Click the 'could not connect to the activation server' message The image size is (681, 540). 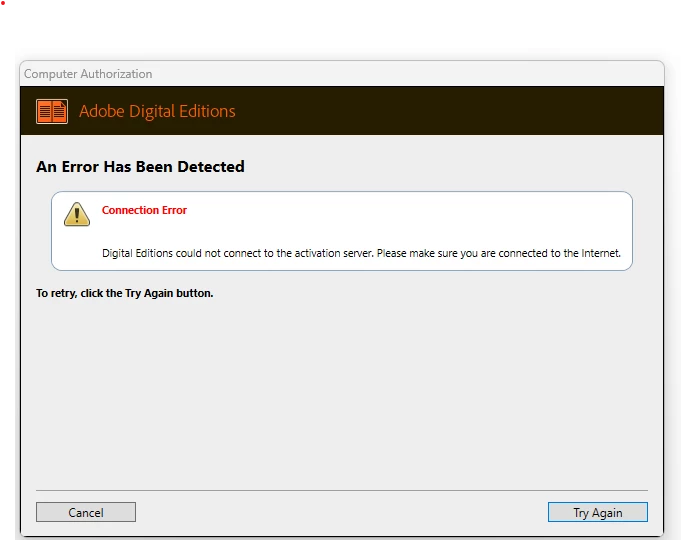pos(361,253)
